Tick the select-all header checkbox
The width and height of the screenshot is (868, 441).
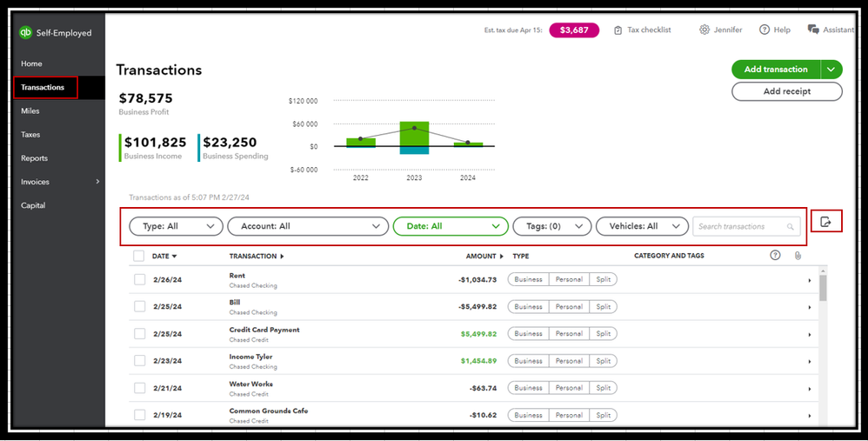pyautogui.click(x=139, y=257)
